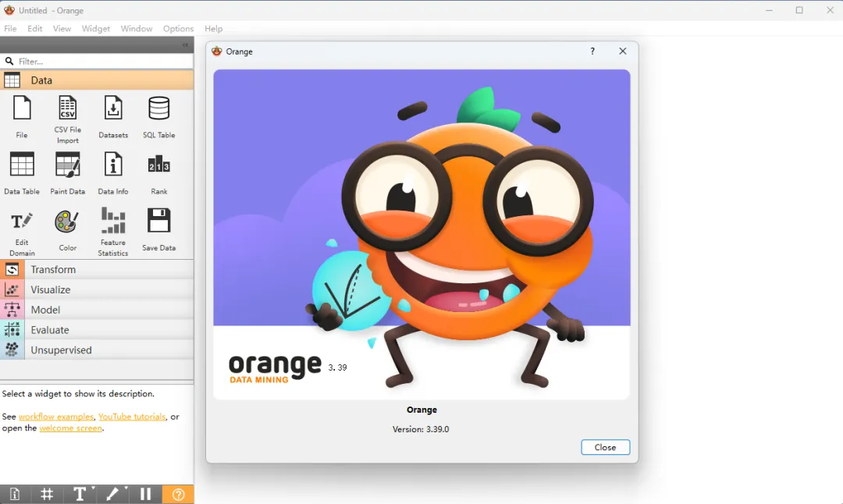The image size is (843, 504).
Task: Click the widget Filter search field
Action: click(97, 62)
